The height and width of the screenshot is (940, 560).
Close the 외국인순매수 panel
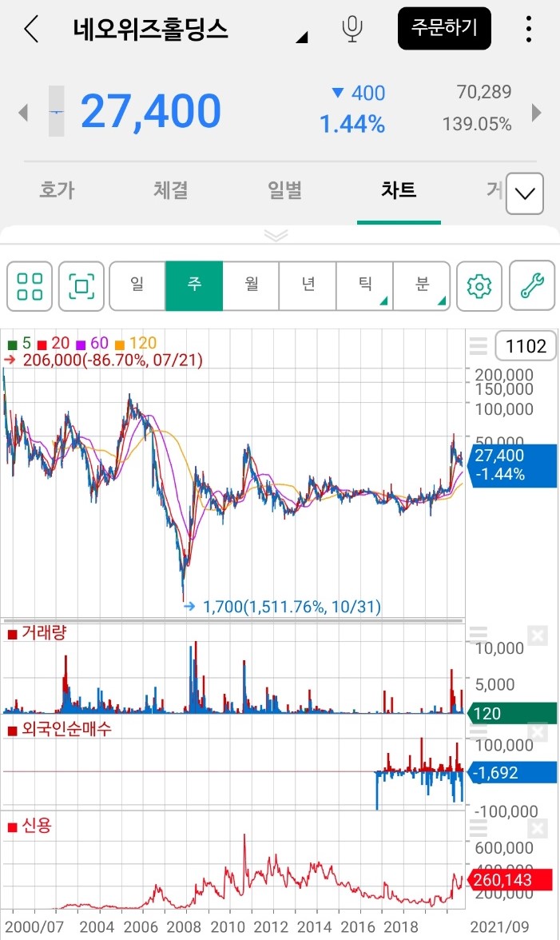click(538, 732)
